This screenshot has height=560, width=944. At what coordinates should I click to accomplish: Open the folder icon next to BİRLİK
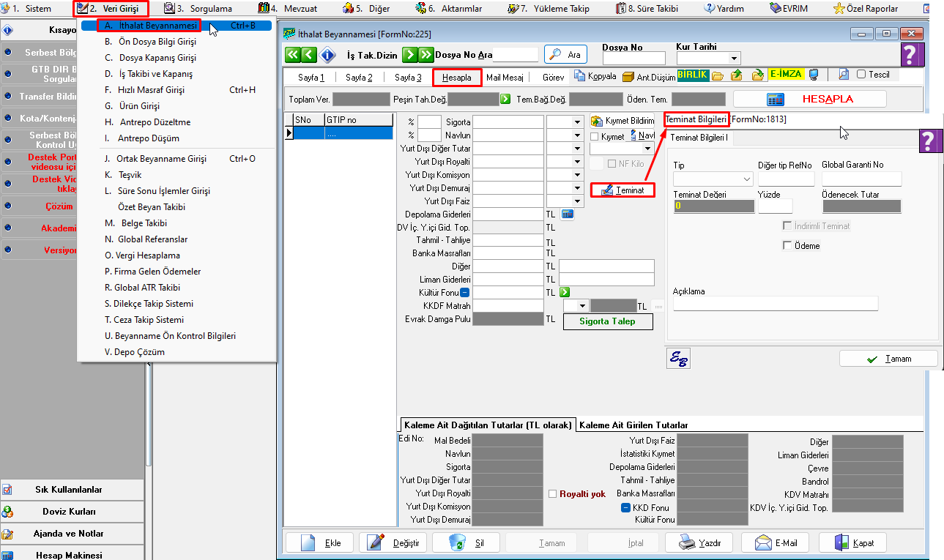click(718, 75)
